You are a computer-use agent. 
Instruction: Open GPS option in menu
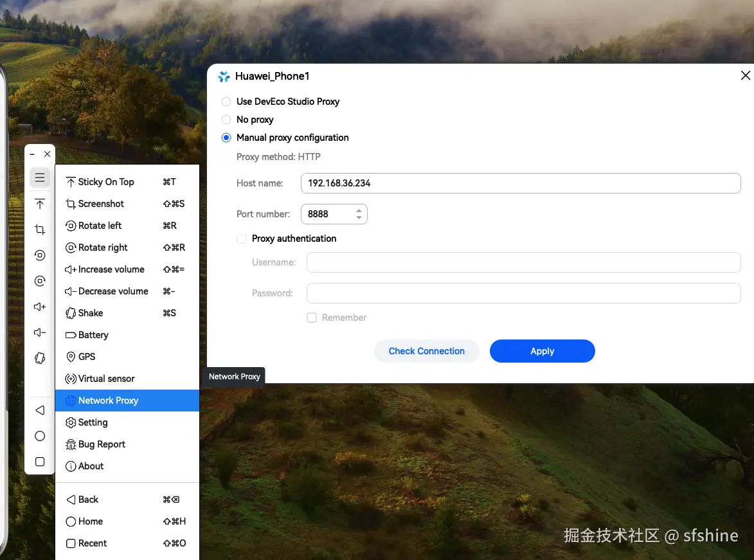(127, 357)
